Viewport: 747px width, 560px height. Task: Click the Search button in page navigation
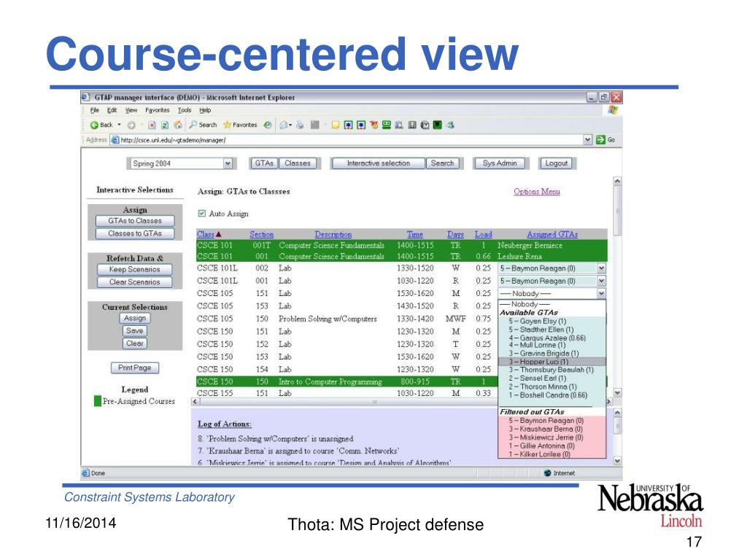coord(443,163)
